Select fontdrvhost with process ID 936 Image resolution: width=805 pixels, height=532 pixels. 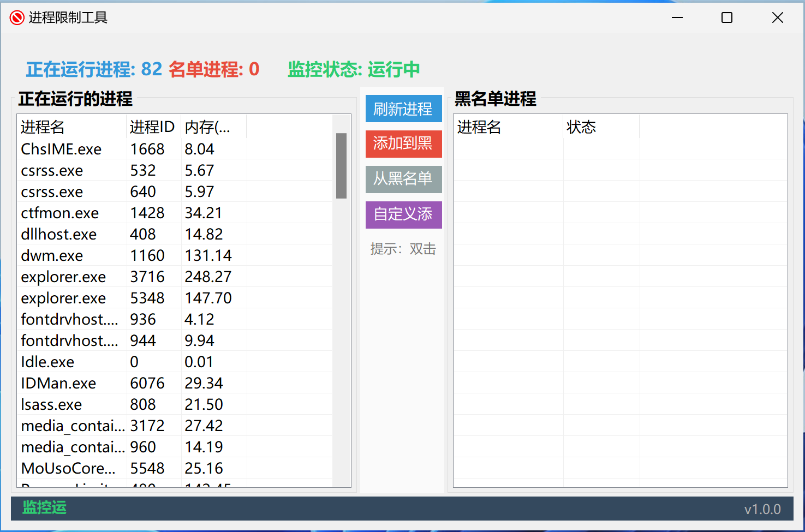[175, 319]
